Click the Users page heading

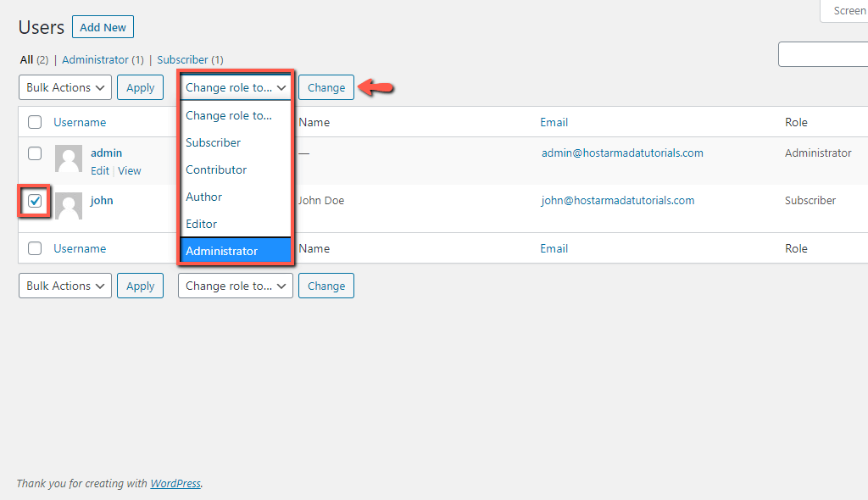pyautogui.click(x=42, y=27)
